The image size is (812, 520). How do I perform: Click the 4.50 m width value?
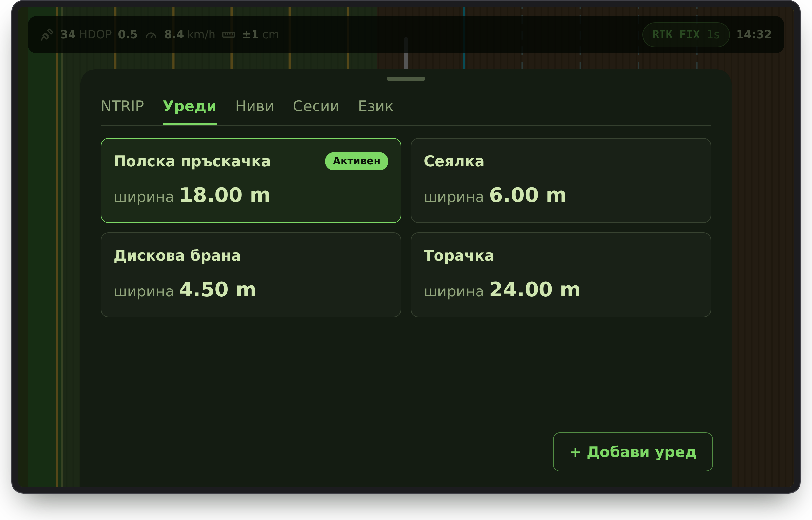coord(217,290)
